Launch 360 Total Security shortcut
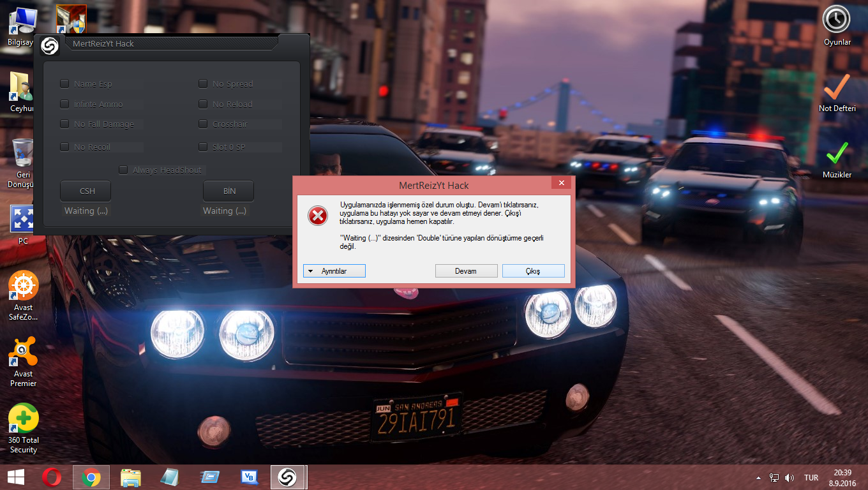 (x=23, y=429)
